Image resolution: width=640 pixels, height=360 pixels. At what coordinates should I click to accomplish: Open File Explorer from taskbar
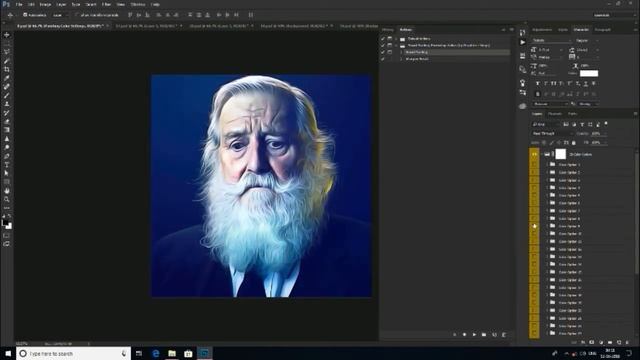coord(172,353)
